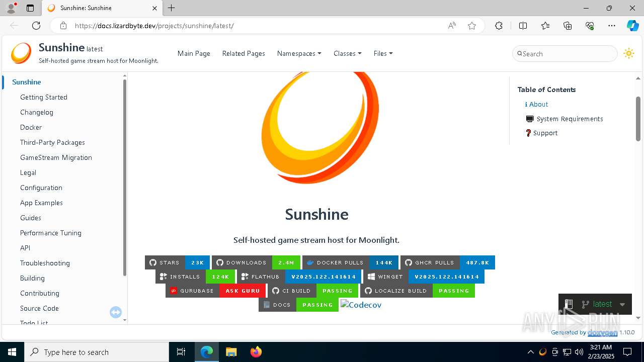Click the GitHub Downloads badge
Screen dimensions: 644x362
[256, 262]
